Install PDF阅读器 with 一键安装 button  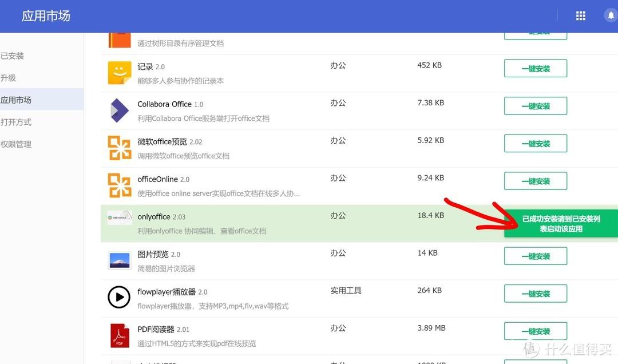tap(536, 331)
